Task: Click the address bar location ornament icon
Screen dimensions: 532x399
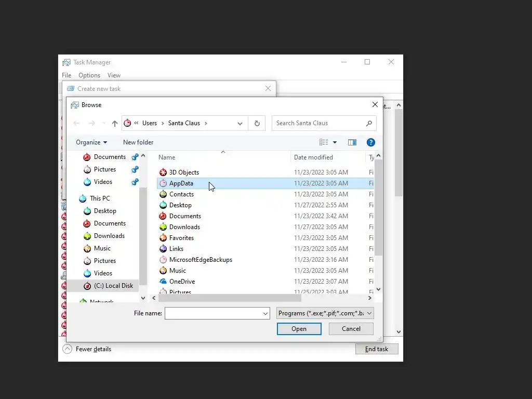Action: 127,123
